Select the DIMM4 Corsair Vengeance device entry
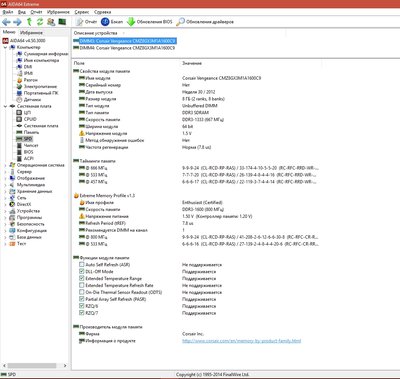The width and height of the screenshot is (400, 379). click(x=127, y=48)
